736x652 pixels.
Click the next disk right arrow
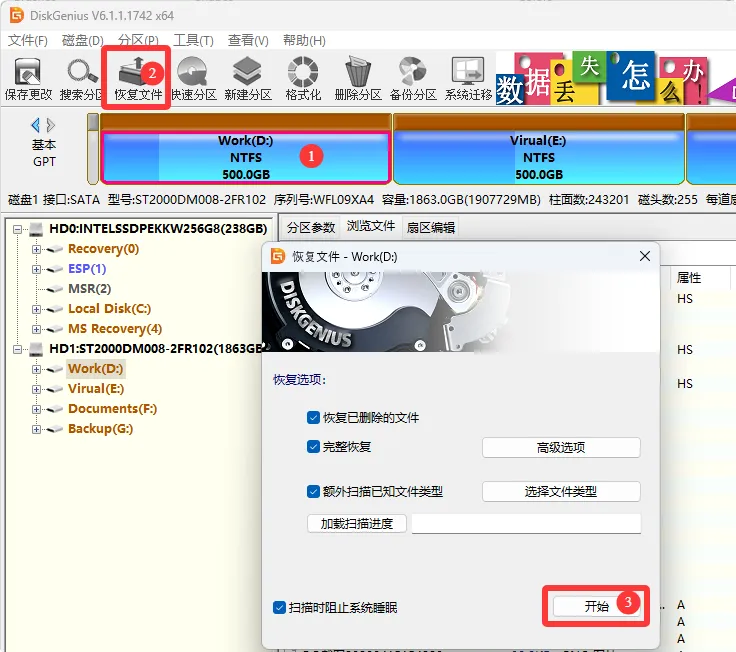click(x=51, y=125)
